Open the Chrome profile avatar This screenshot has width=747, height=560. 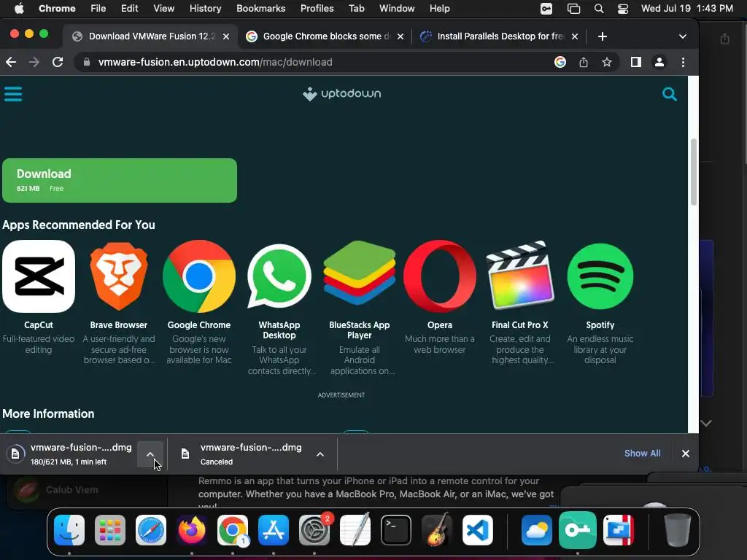[659, 62]
